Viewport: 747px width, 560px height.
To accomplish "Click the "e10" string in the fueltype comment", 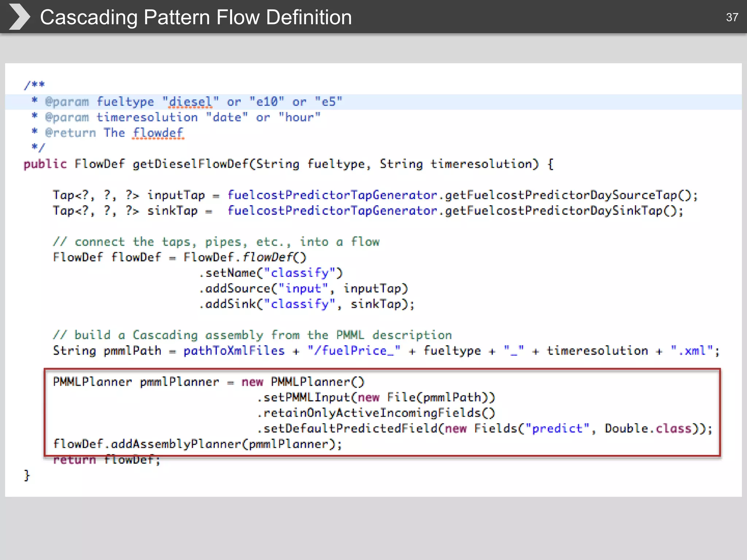I will [267, 102].
